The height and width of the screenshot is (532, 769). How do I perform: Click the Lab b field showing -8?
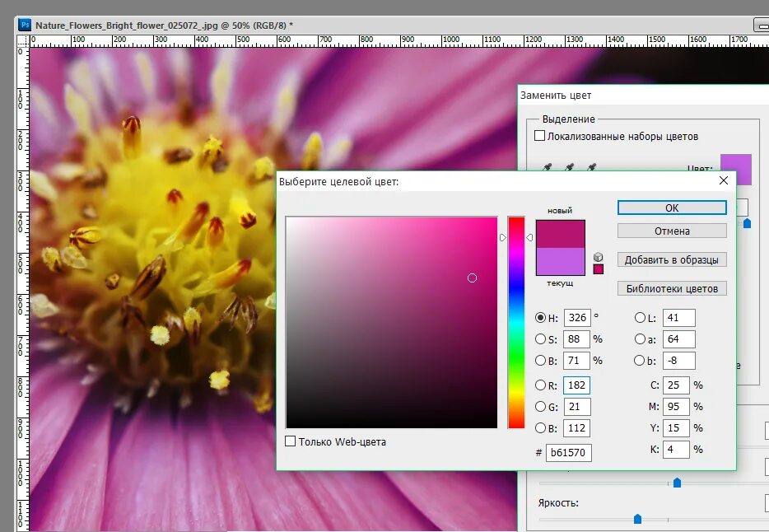[679, 361]
